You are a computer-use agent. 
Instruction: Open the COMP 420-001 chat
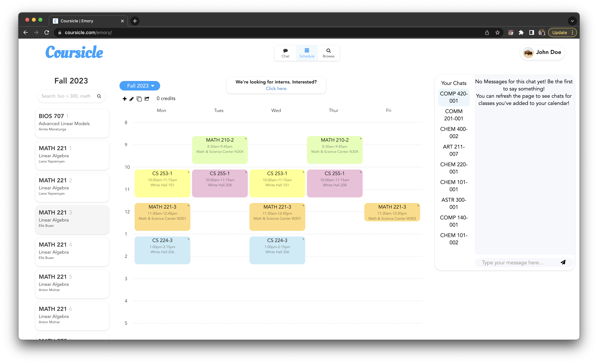[x=454, y=97]
